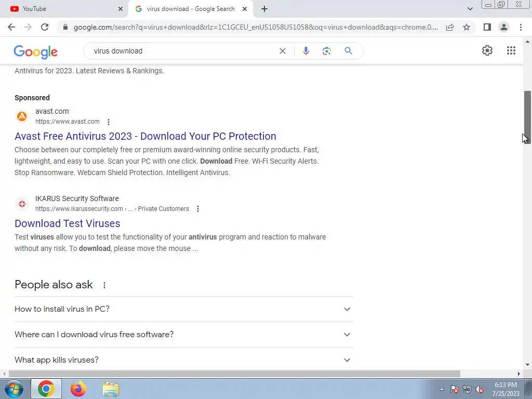View site info via the lock icon
Image resolution: width=532 pixels, height=399 pixels.
(65, 27)
